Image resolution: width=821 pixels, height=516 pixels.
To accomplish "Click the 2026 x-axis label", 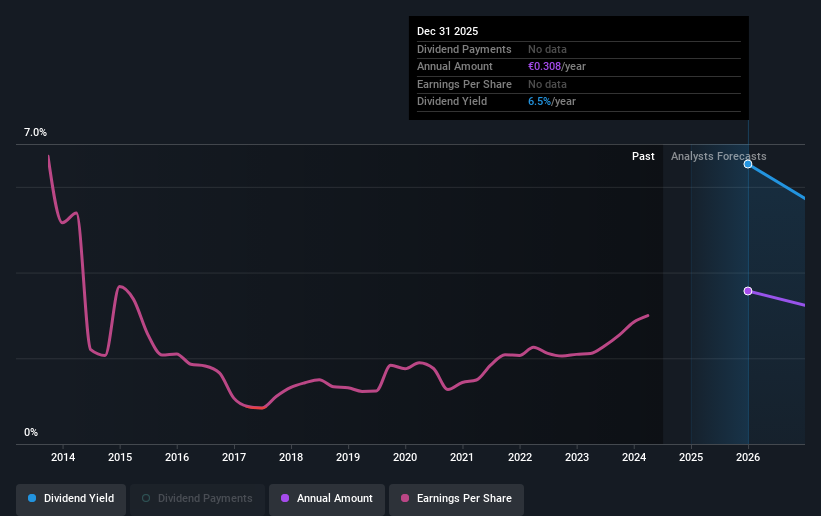I will pos(748,457).
